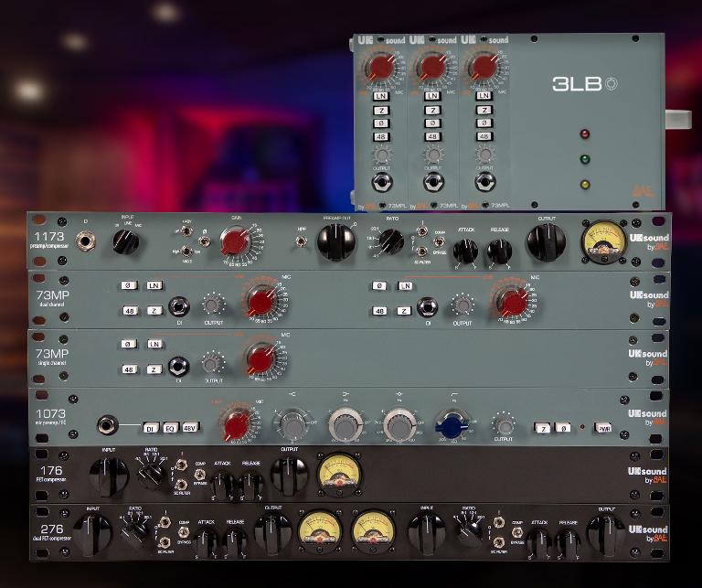Click the Ratio knob on the 176 compressor
The image size is (702, 588).
(x=152, y=476)
